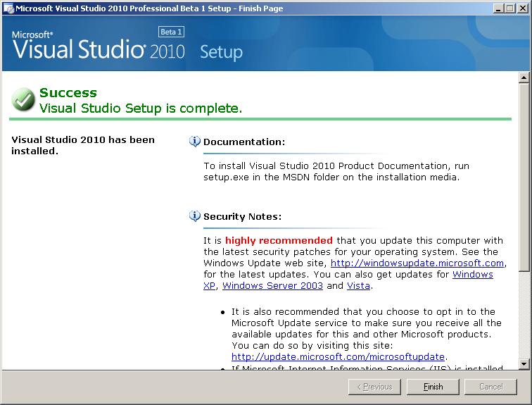Open the windowsupdate.microsoft.com link
Screen dimensions: 532x405
tap(417, 263)
